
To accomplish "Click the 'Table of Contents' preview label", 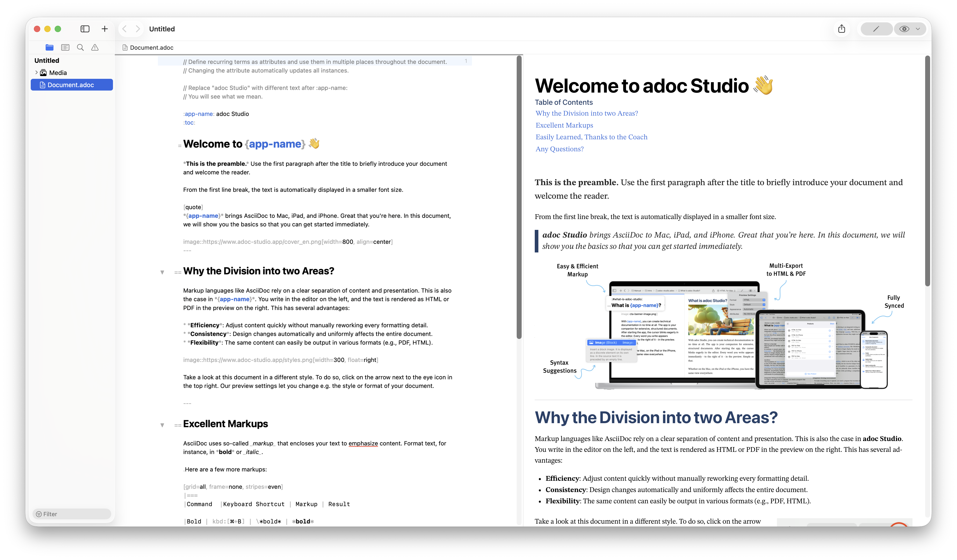I will pos(564,102).
